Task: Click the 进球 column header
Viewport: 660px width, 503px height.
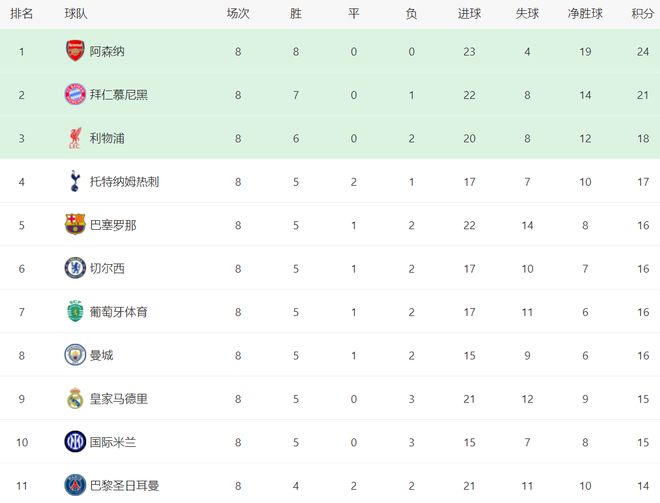Action: point(469,13)
